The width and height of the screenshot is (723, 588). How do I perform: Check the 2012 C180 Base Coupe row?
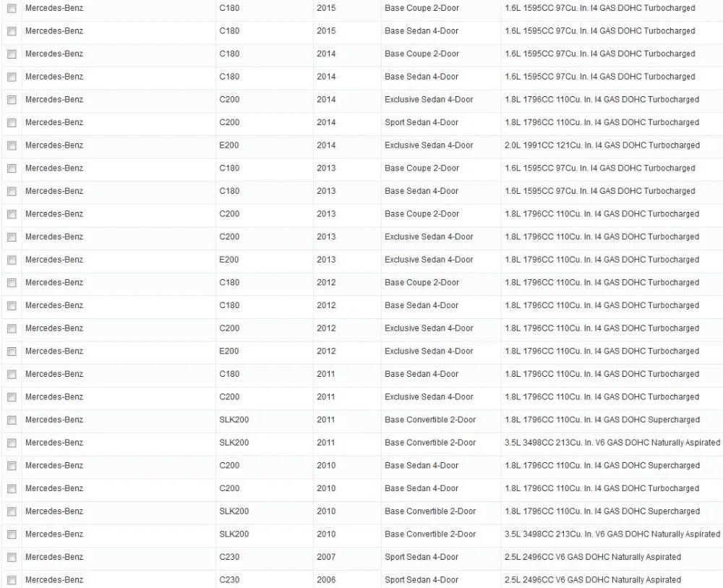(12, 283)
